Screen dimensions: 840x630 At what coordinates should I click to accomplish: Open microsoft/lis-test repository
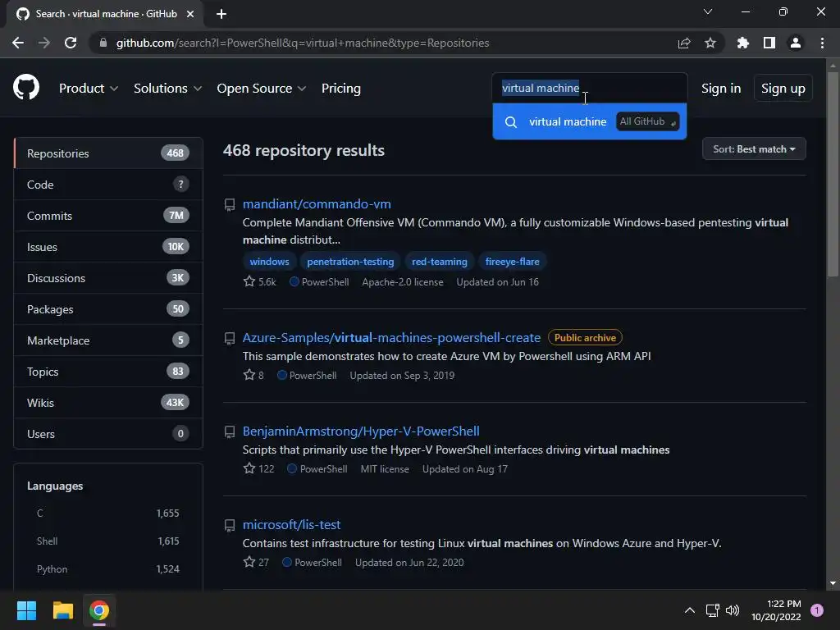point(291,524)
